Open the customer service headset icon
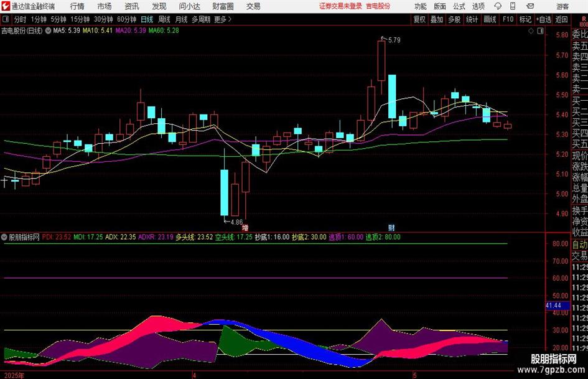 coord(498,6)
